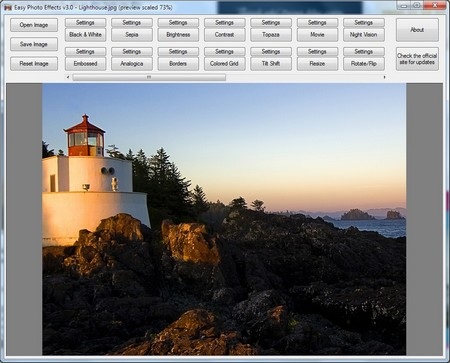Save the current image
The width and height of the screenshot is (450, 363).
coord(34,44)
